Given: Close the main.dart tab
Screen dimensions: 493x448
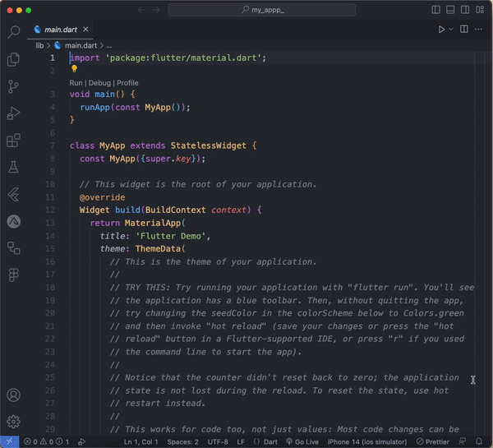Looking at the screenshot, I should [x=85, y=30].
